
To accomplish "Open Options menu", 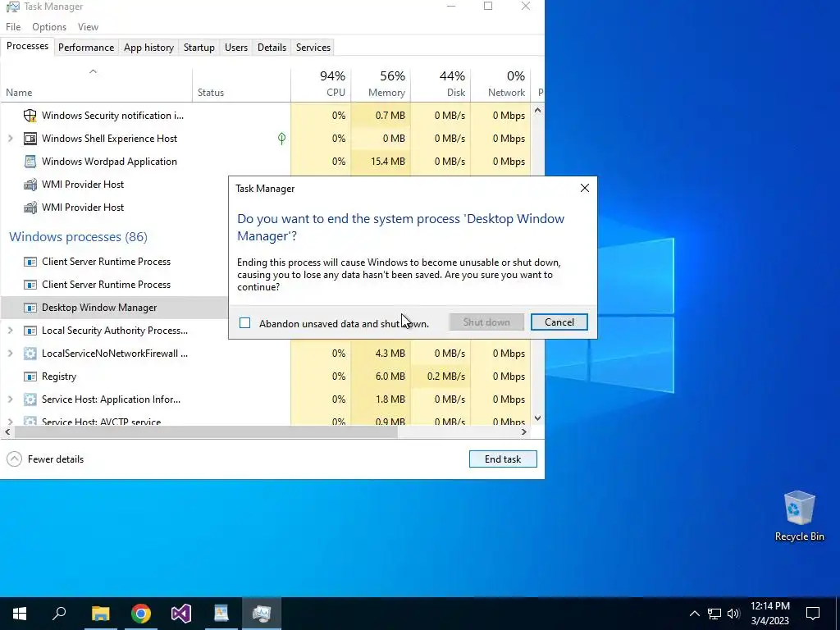I will pos(48,27).
